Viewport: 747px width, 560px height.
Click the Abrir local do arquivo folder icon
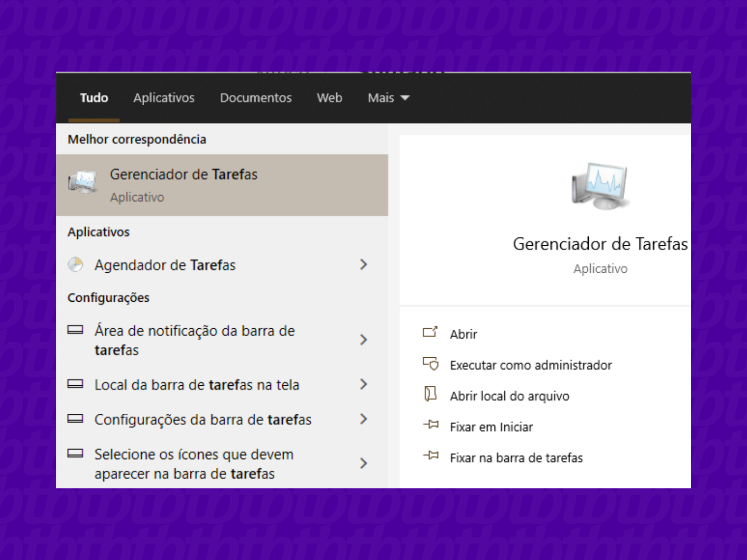coord(430,395)
